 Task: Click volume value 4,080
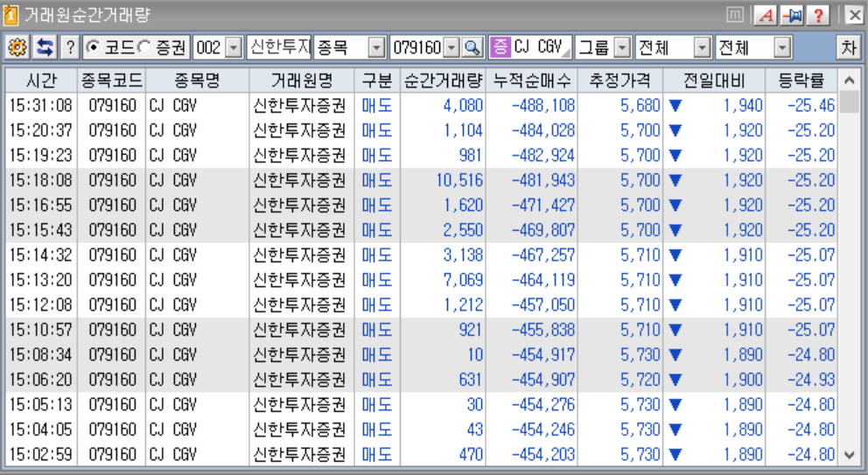[x=463, y=105]
